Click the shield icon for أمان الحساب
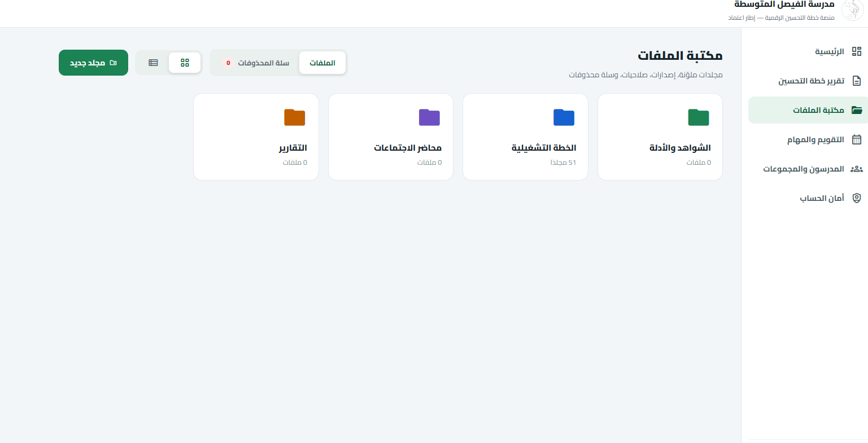This screenshot has width=868, height=443. 857,198
